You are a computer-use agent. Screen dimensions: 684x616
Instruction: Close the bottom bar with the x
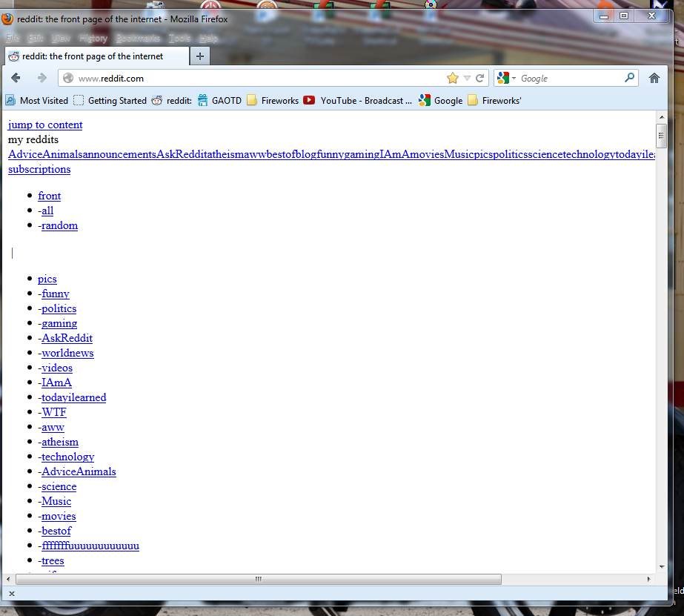(12, 593)
